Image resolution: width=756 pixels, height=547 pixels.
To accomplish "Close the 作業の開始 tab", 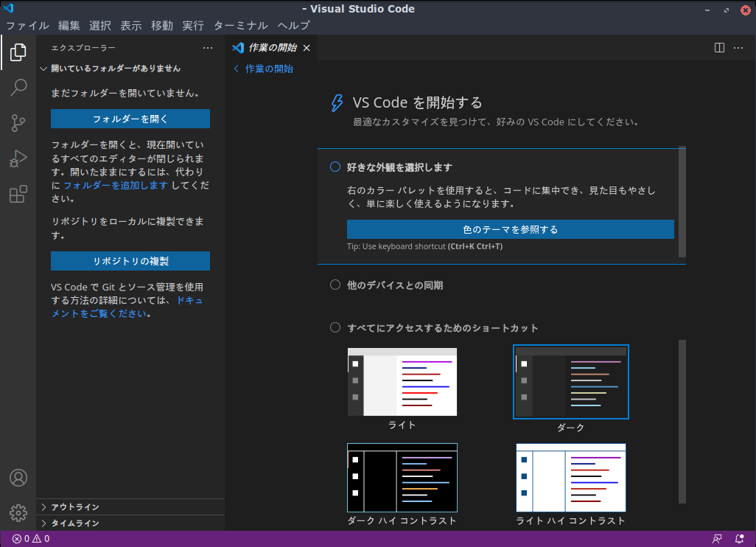I will (x=307, y=48).
